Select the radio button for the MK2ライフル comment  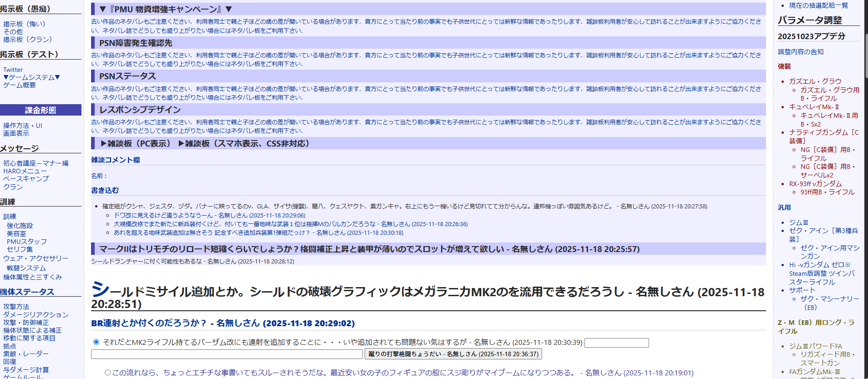pyautogui.click(x=96, y=342)
